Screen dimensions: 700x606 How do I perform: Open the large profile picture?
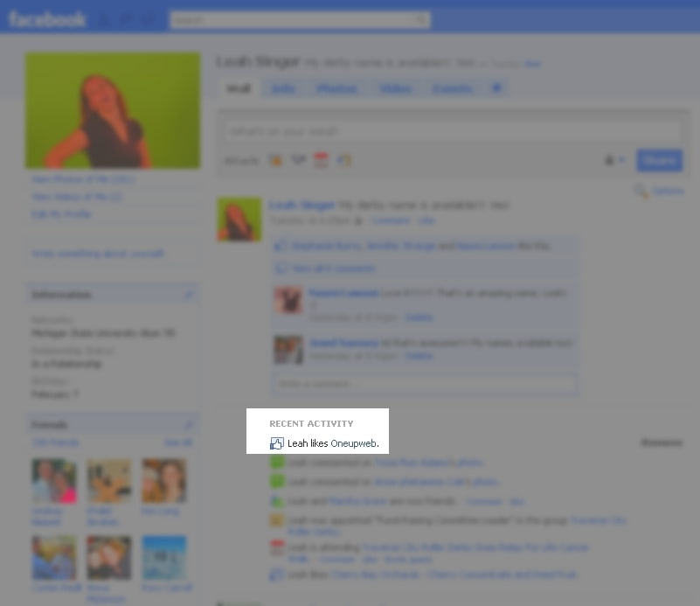pos(113,111)
